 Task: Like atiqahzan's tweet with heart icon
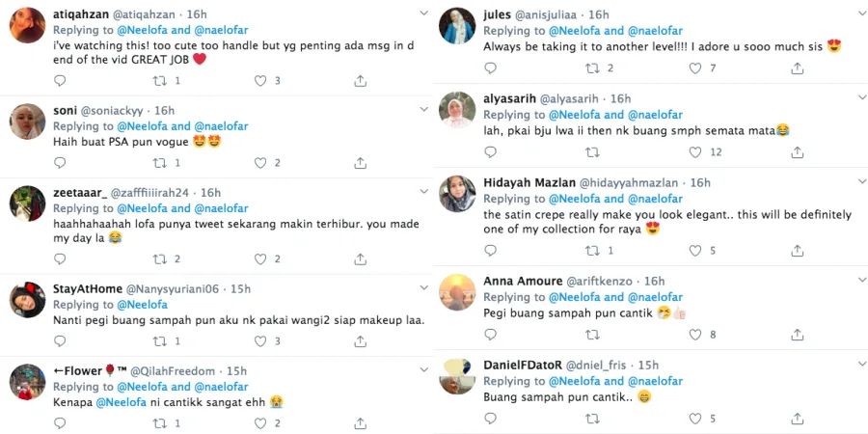coord(260,81)
